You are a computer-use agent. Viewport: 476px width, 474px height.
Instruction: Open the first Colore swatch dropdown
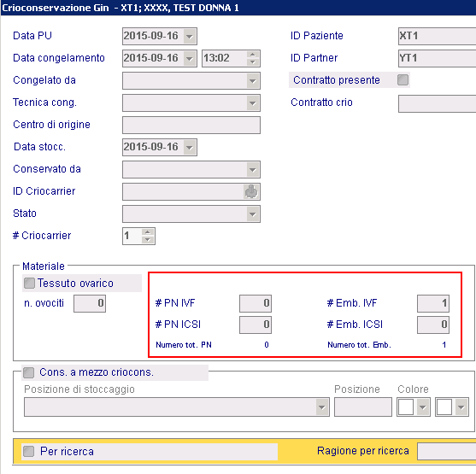click(x=422, y=407)
